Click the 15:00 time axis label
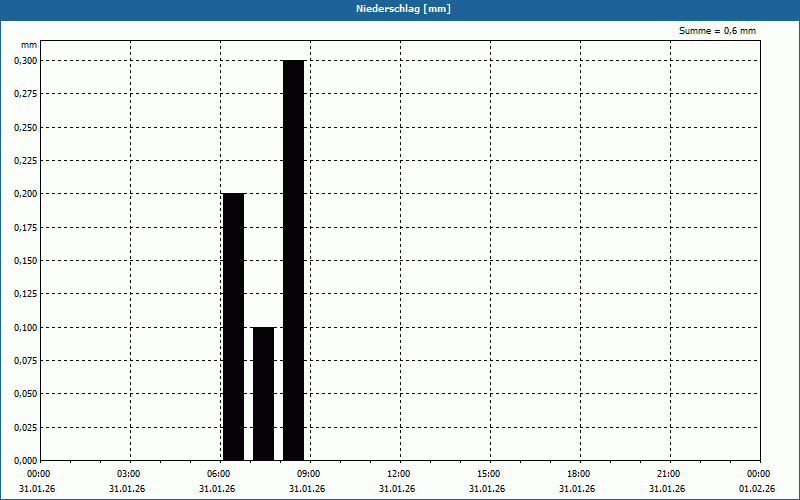Image resolution: width=800 pixels, height=500 pixels. (x=489, y=474)
